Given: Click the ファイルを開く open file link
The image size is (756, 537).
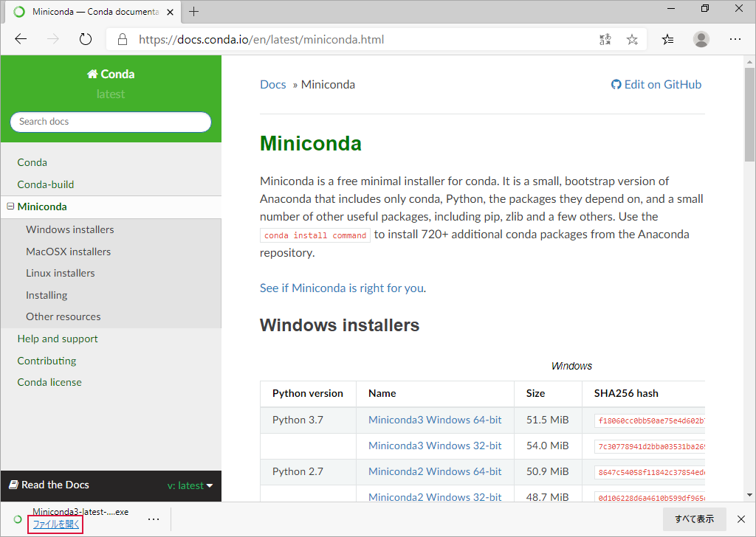Looking at the screenshot, I should click(56, 524).
